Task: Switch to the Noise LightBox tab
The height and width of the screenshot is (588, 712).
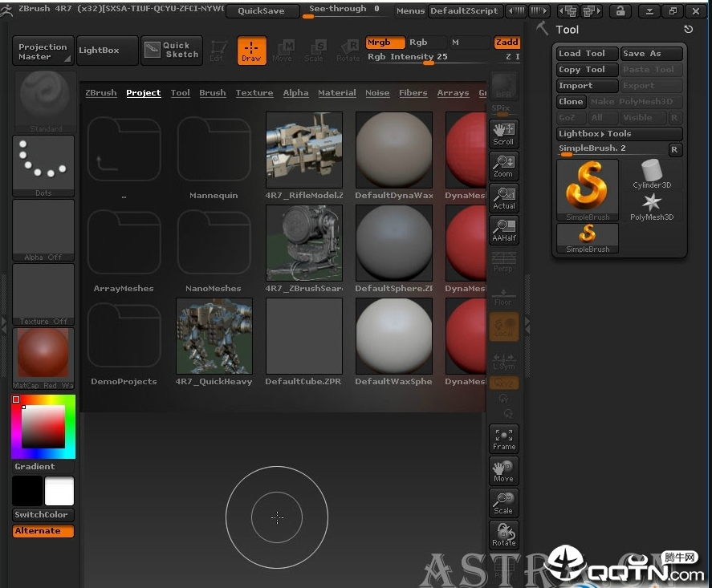Action: (x=377, y=92)
